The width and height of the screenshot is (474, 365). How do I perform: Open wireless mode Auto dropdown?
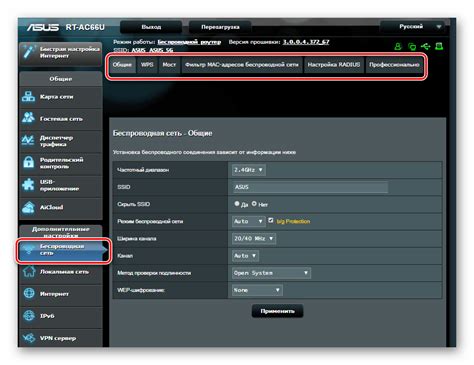(x=249, y=221)
